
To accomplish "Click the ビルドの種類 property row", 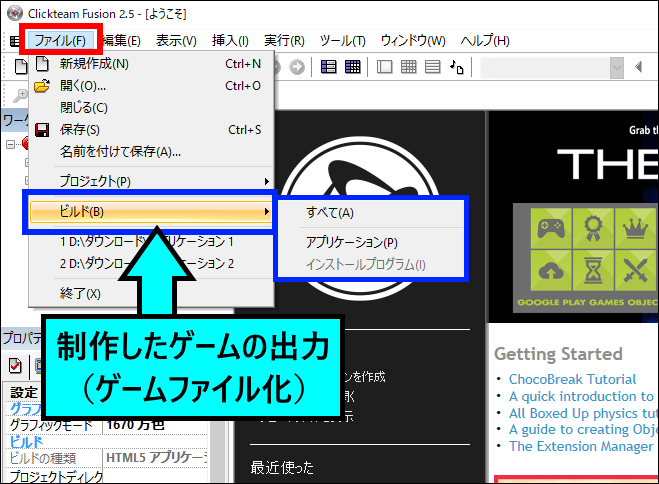I will coord(106,458).
